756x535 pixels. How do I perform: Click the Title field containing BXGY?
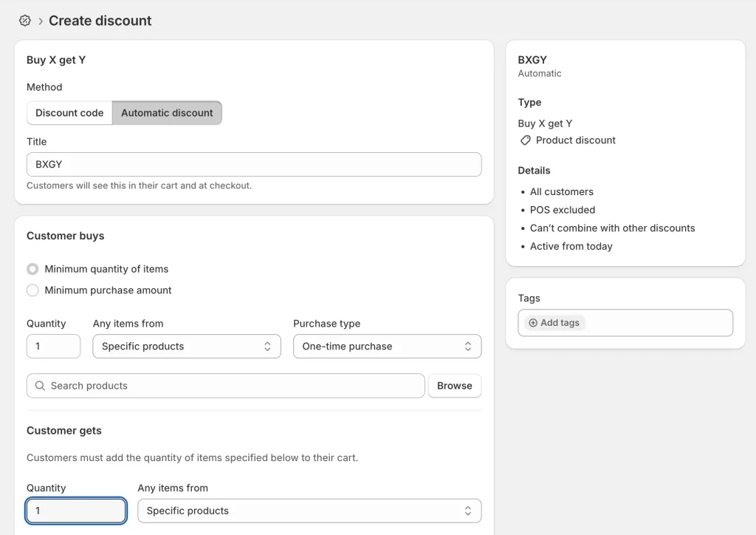coord(254,164)
